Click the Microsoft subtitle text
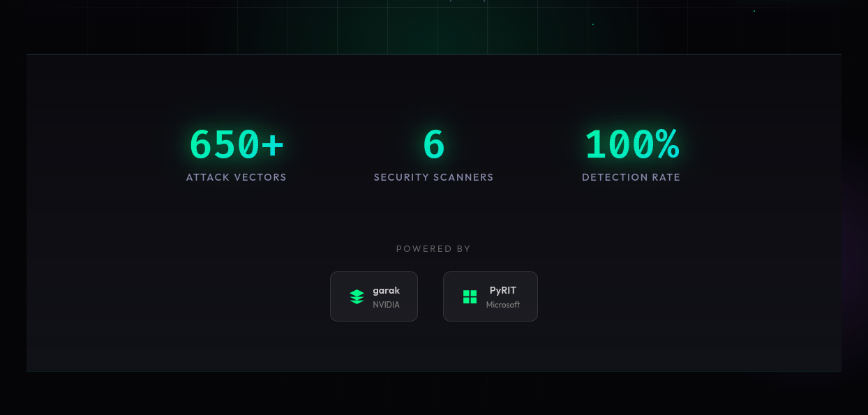 [504, 303]
